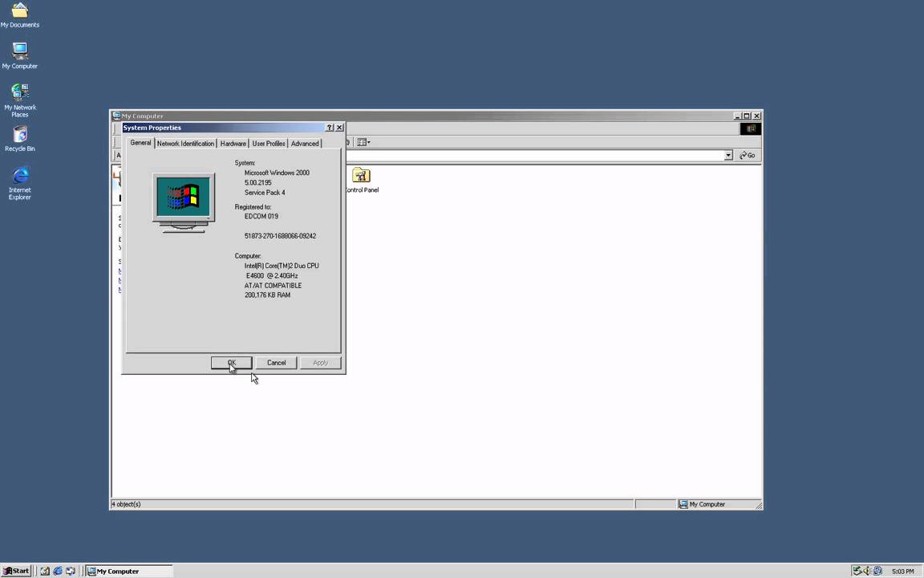The image size is (924, 578).
Task: Open the My Documents desktop icon
Action: 19,15
